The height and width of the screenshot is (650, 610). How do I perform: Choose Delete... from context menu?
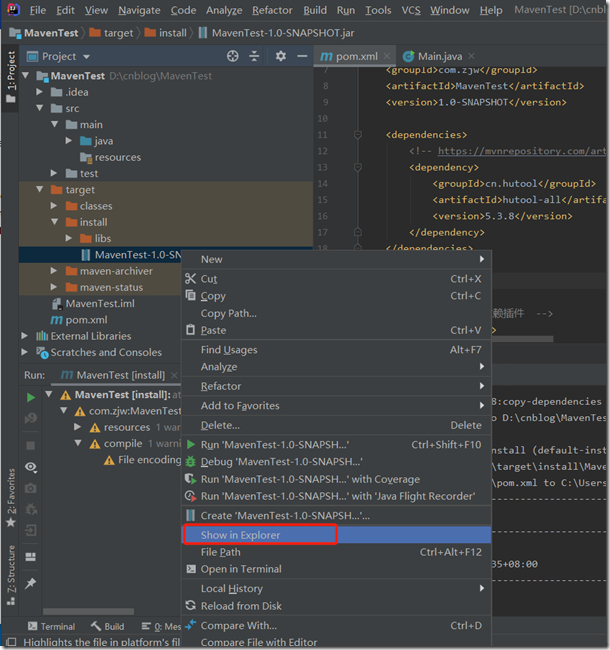[x=336, y=425]
